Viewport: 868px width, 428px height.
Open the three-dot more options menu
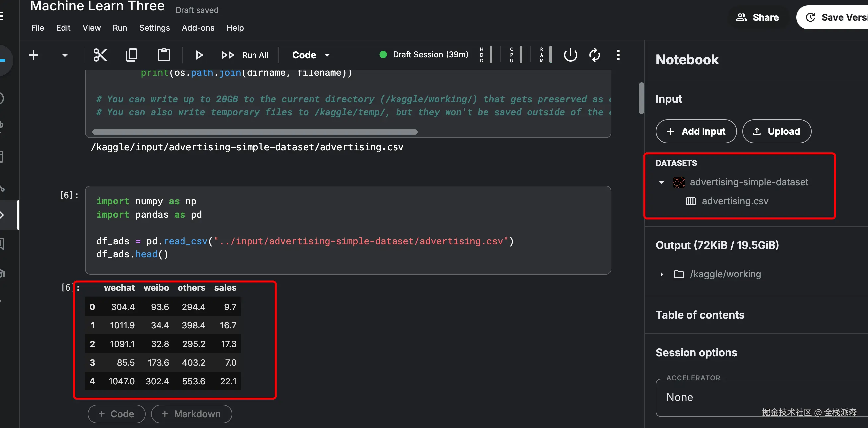point(618,55)
